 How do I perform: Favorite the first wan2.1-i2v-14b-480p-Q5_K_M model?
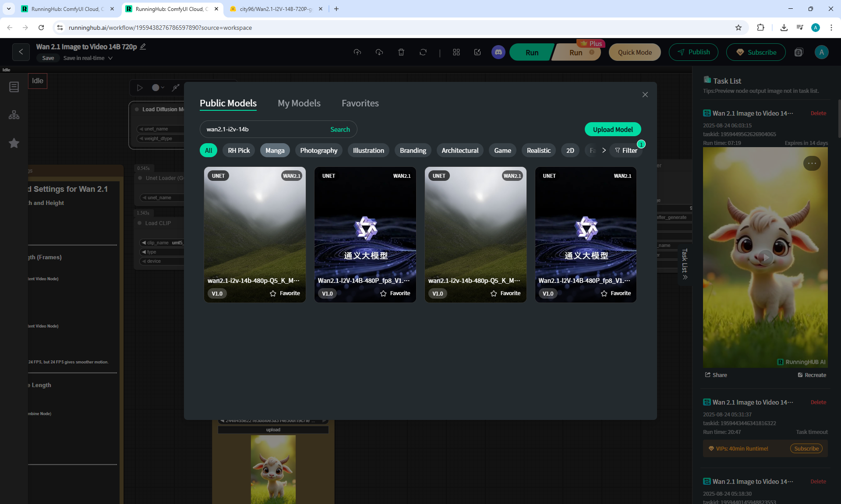click(x=285, y=293)
